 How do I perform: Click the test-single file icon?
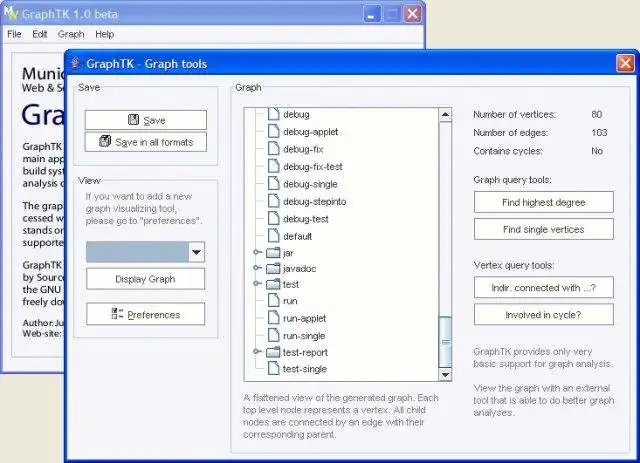[273, 369]
